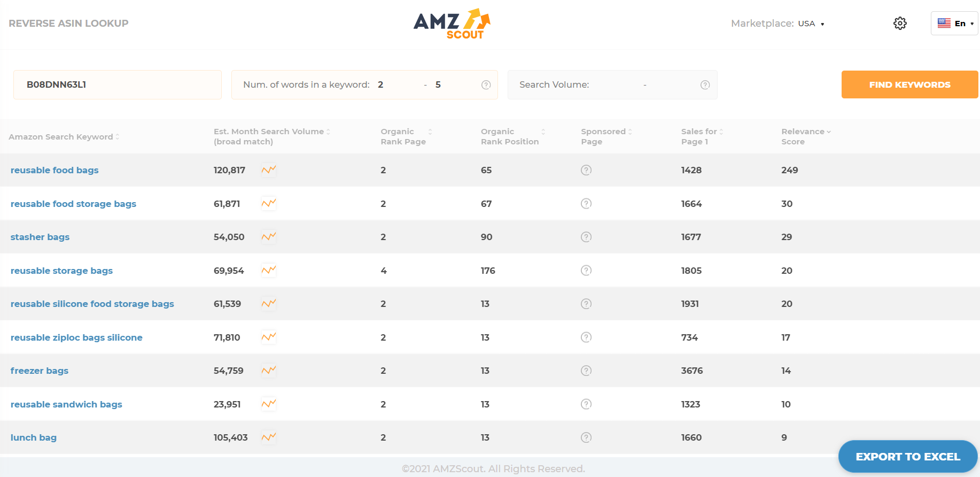This screenshot has width=980, height=477.
Task: Show trend chart for reusable food bags
Action: [x=269, y=170]
